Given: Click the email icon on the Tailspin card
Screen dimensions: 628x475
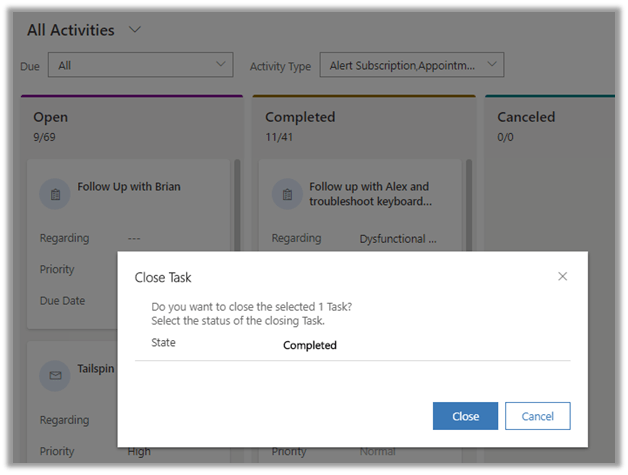Looking at the screenshot, I should pyautogui.click(x=55, y=375).
